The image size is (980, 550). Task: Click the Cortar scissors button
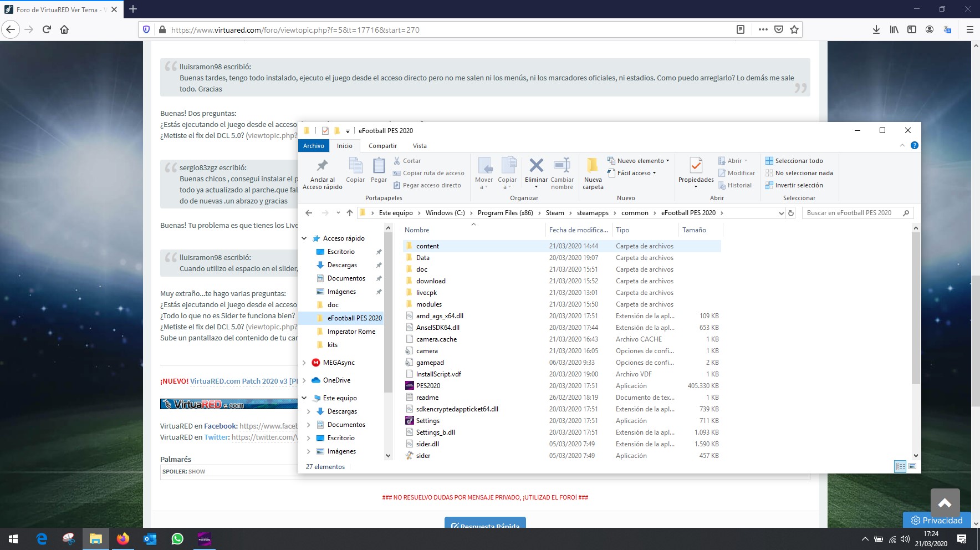pyautogui.click(x=407, y=161)
